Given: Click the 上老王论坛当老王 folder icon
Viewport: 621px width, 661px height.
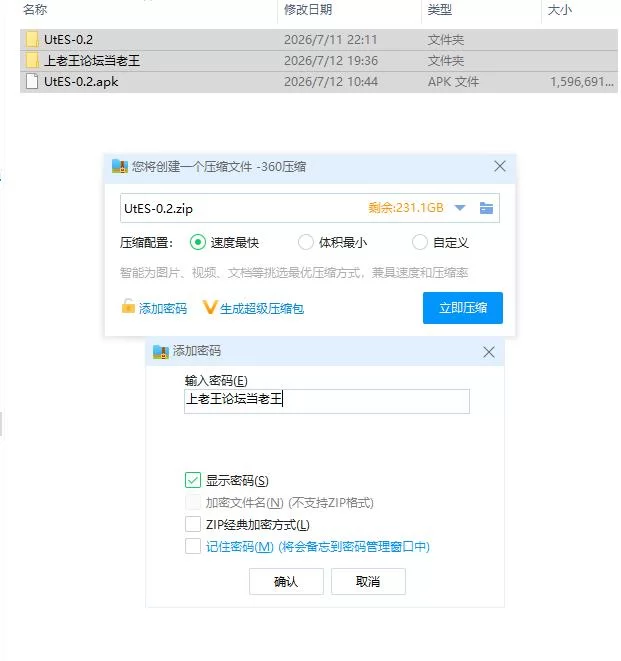Looking at the screenshot, I should pos(32,61).
